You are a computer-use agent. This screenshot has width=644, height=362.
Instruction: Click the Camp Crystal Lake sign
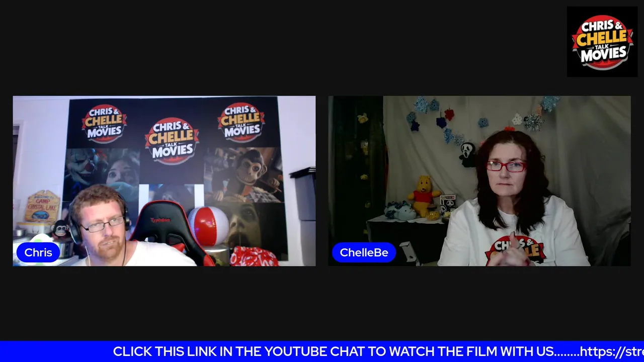[43, 206]
